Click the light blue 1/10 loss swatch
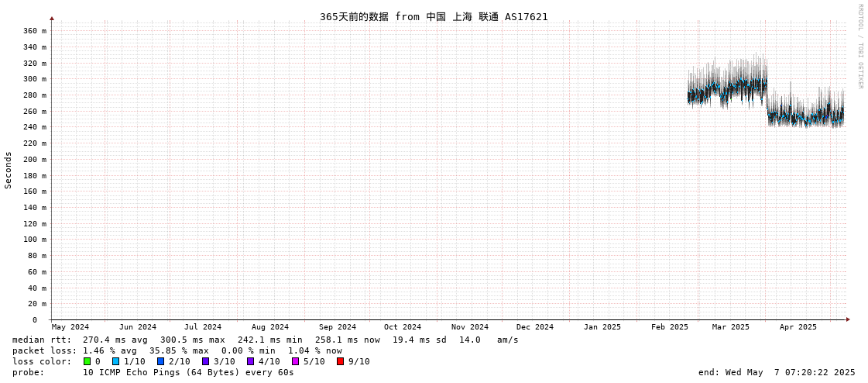868x383 pixels. [x=115, y=361]
